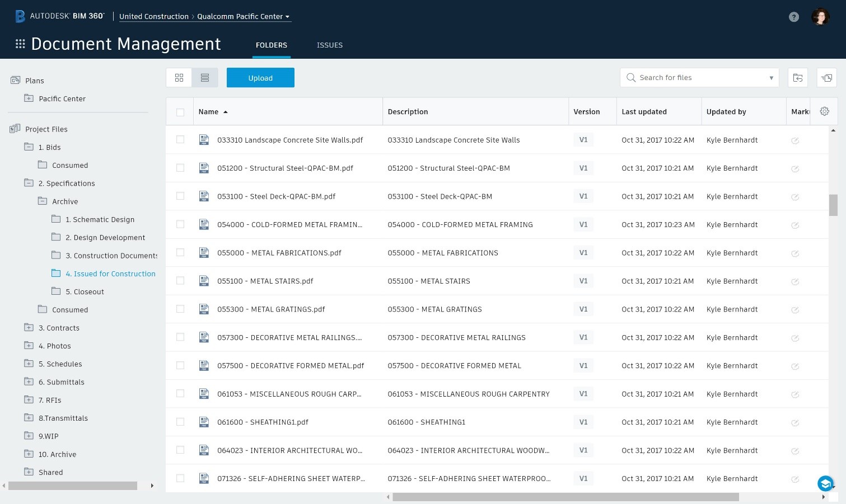
Task: Collapse the 1. Bids folder
Action: [x=29, y=147]
